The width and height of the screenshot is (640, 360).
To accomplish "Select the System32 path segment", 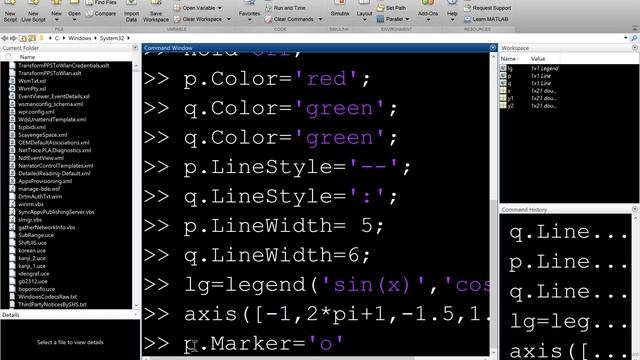I will [x=112, y=38].
